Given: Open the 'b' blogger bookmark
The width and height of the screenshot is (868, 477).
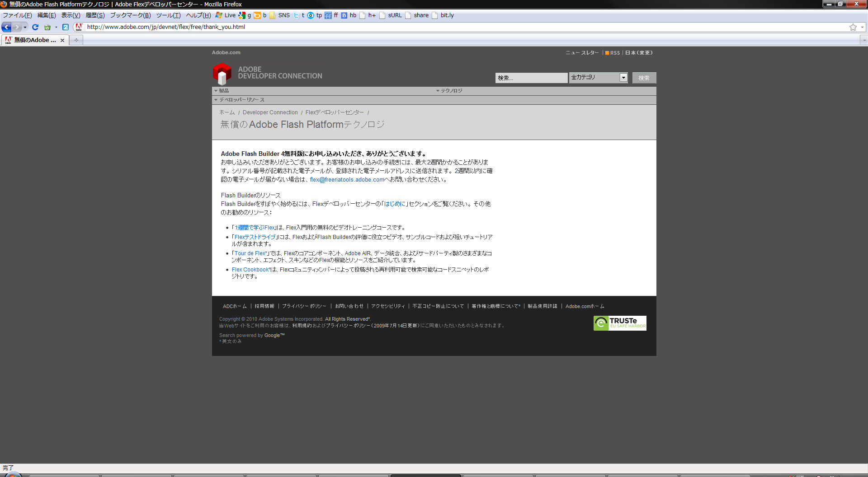Looking at the screenshot, I should [260, 15].
